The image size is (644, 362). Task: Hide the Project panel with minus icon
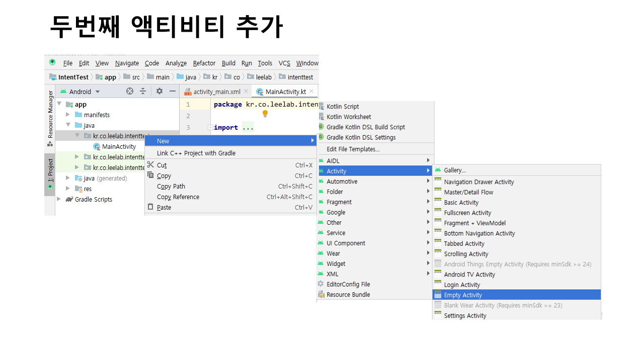[x=173, y=91]
